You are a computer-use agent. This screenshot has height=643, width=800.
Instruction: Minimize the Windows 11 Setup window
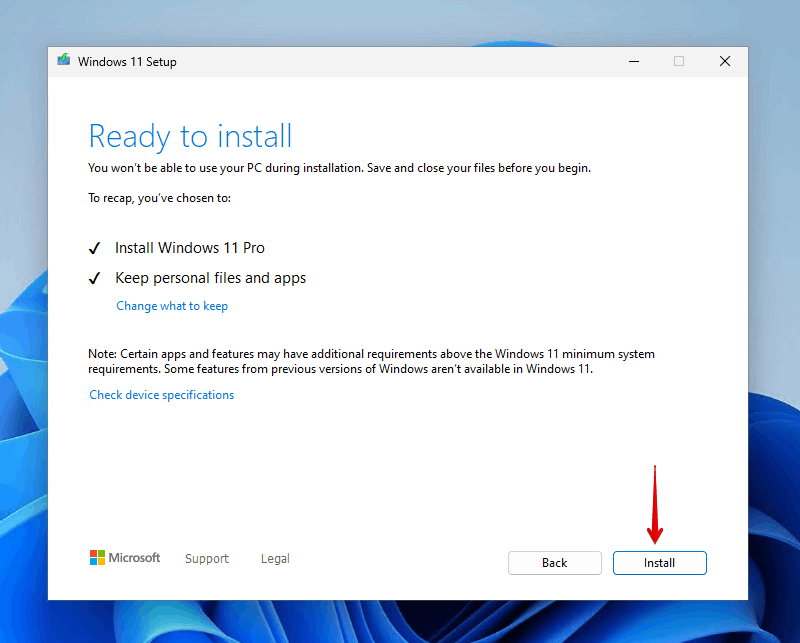click(633, 61)
